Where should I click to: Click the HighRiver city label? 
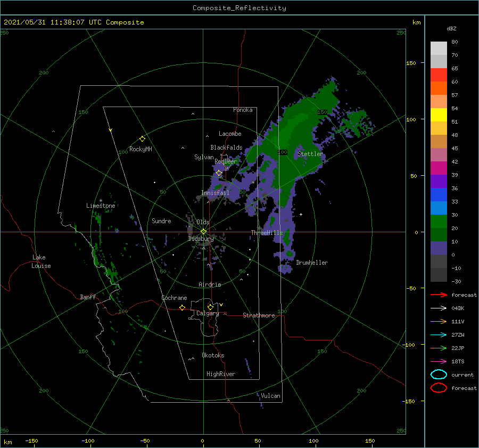click(221, 374)
